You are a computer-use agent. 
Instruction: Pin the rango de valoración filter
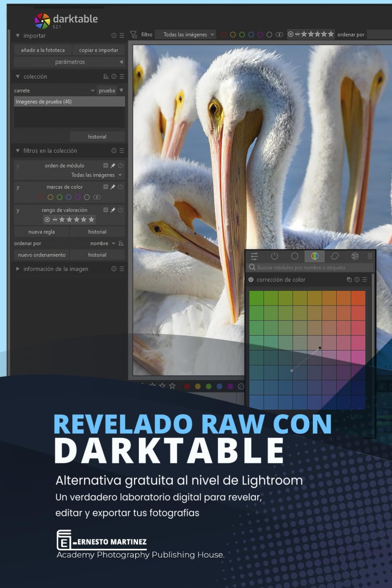(113, 210)
